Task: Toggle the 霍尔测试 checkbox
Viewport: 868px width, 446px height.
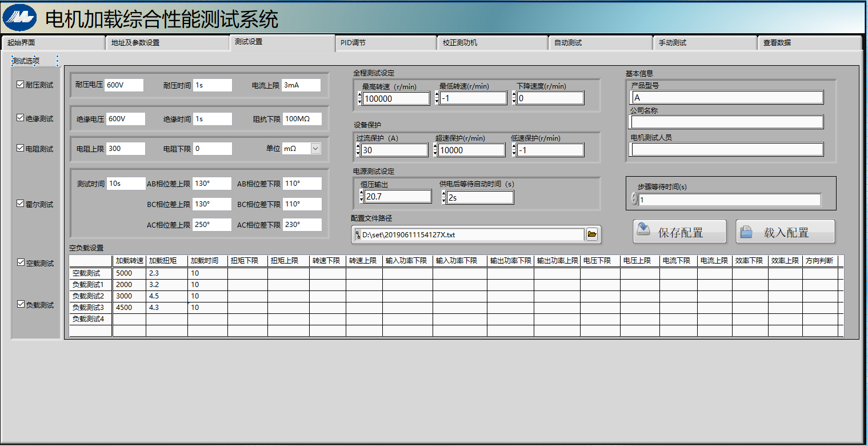Action: pos(21,204)
